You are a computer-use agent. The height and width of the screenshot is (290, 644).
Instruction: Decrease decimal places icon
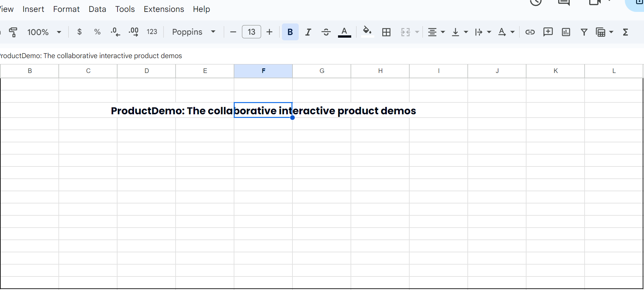point(115,32)
